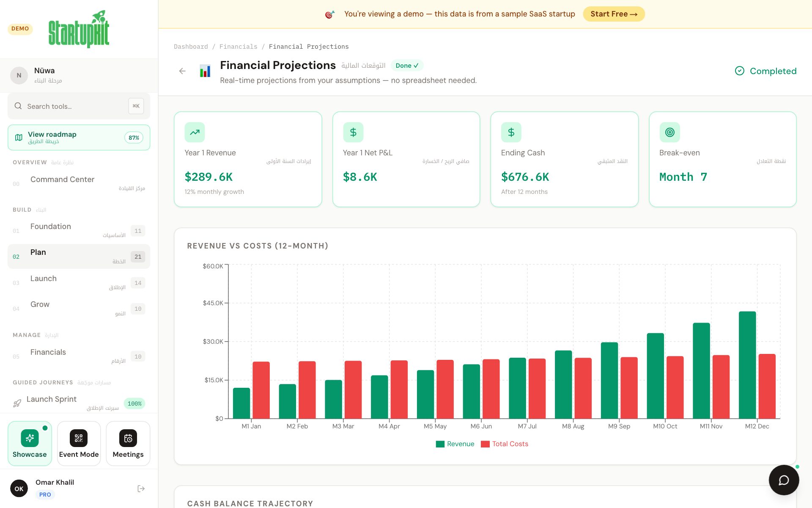812x508 pixels.
Task: Click the green M12 Dec revenue bar
Action: 747,365
